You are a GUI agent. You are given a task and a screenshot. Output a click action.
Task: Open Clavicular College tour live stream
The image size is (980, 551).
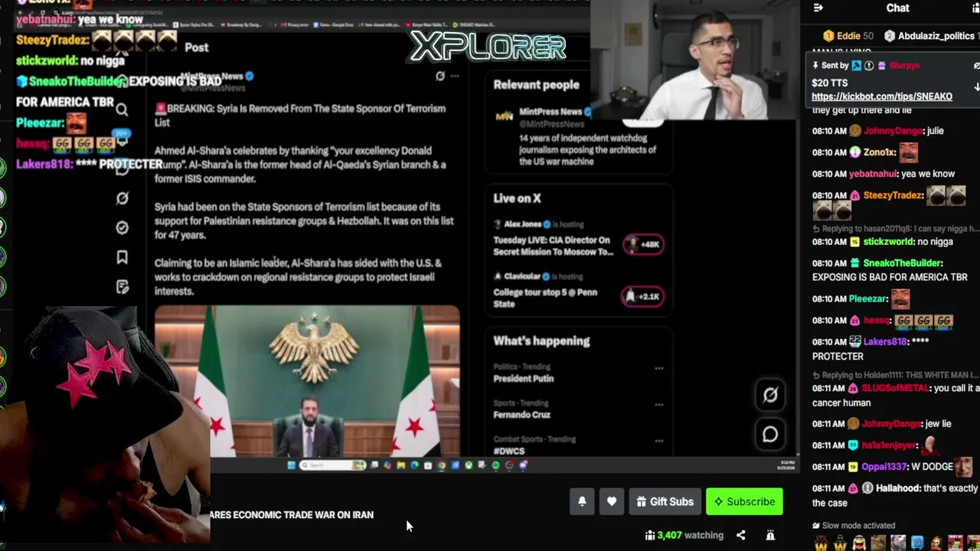point(545,298)
